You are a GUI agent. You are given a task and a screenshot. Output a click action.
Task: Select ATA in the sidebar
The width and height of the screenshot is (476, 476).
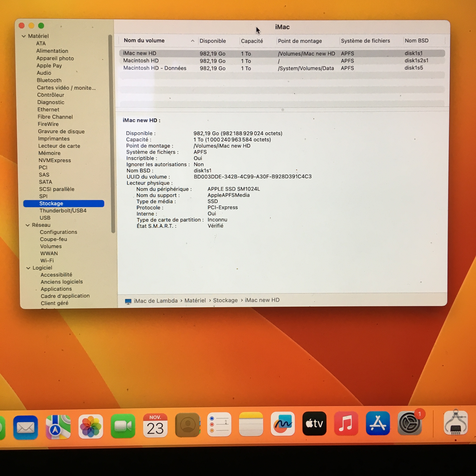click(41, 44)
